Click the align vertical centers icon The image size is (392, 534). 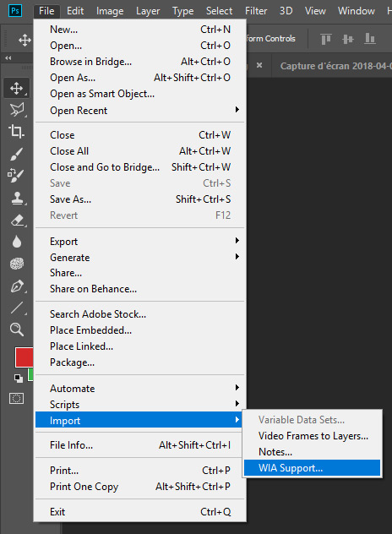[x=348, y=39]
